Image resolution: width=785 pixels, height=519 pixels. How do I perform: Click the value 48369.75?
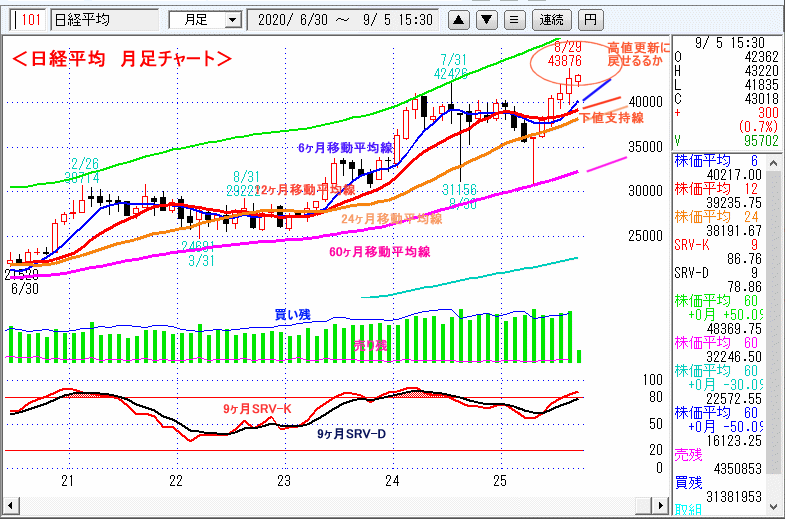[734, 329]
